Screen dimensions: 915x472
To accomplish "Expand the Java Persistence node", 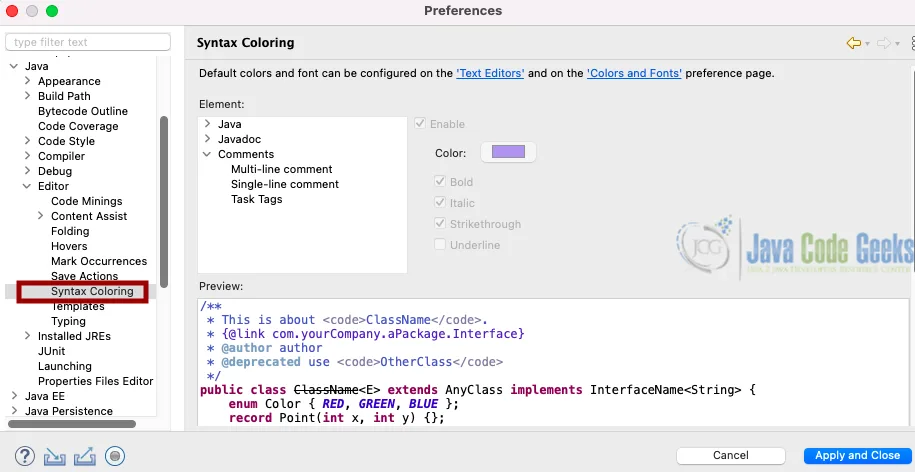I will coord(15,411).
